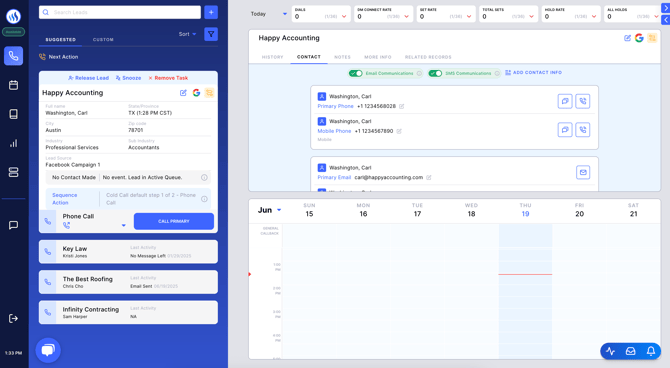Expand the Phone Call action dropdown arrow
Screen dimensions: 670x368
pyautogui.click(x=123, y=225)
